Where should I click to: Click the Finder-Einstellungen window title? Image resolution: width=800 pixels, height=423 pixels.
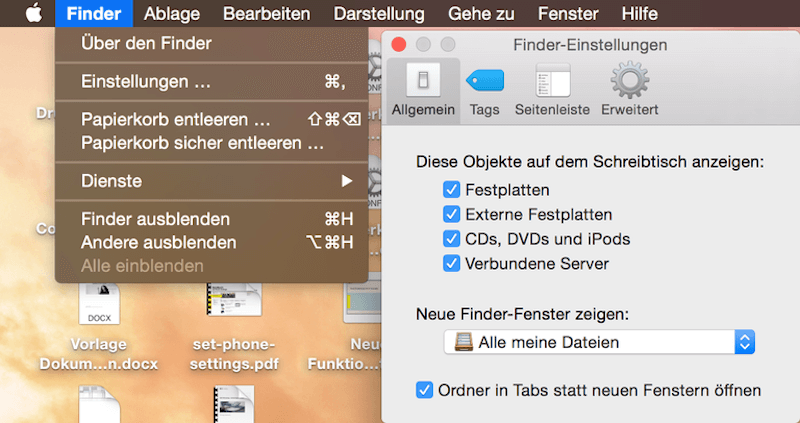click(x=590, y=45)
